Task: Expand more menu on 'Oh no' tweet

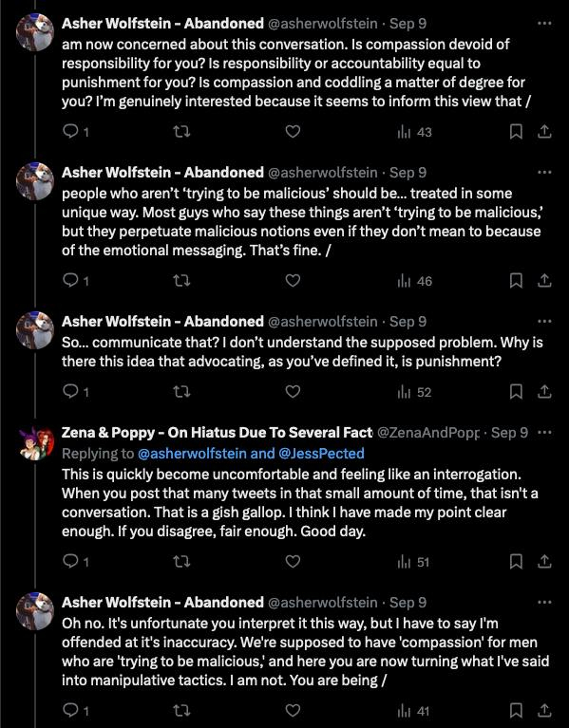Action: click(544, 602)
